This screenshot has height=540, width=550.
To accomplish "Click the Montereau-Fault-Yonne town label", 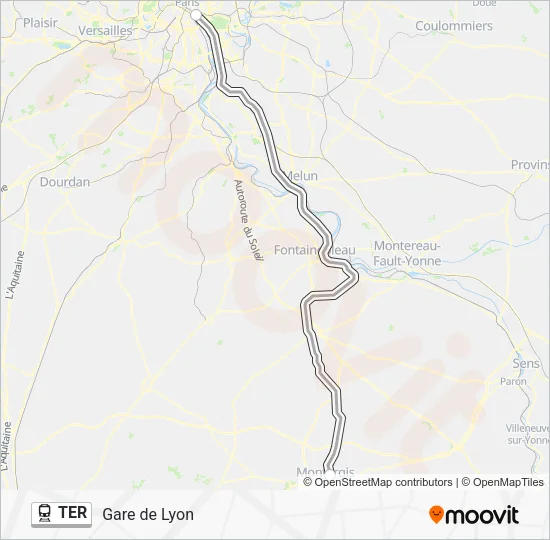I will click(407, 253).
